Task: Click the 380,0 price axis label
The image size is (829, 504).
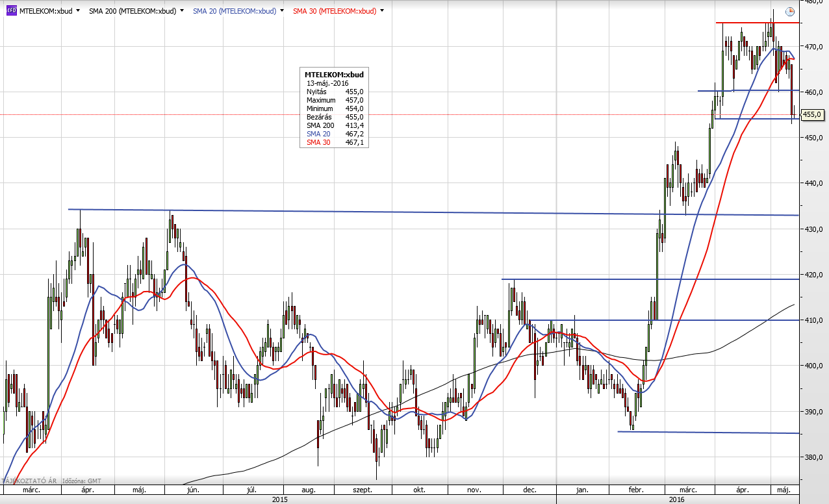Action: [x=813, y=457]
